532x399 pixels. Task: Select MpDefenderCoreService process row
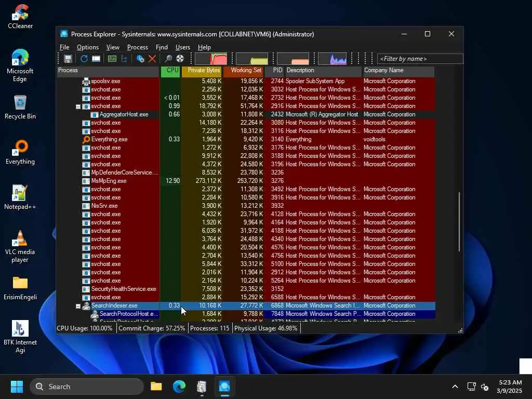pyautogui.click(x=246, y=172)
